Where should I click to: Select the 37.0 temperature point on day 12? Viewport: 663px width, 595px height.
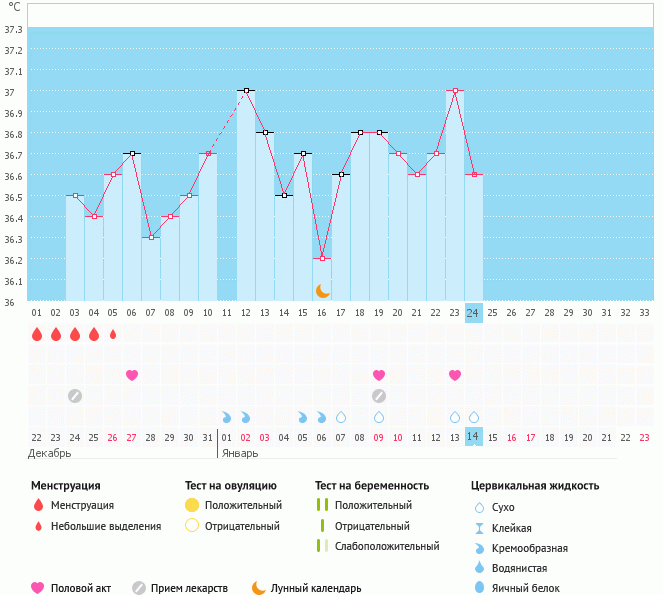246,90
